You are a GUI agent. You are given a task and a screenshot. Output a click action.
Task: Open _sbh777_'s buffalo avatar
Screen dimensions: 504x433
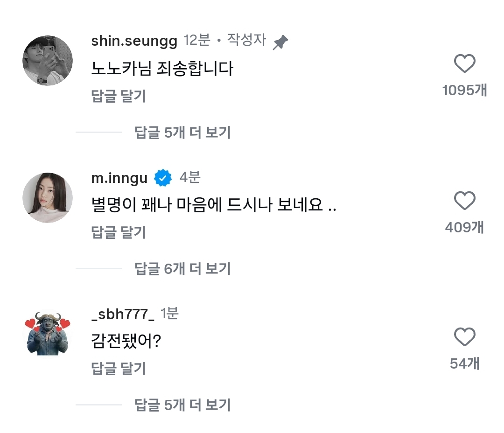(x=48, y=334)
